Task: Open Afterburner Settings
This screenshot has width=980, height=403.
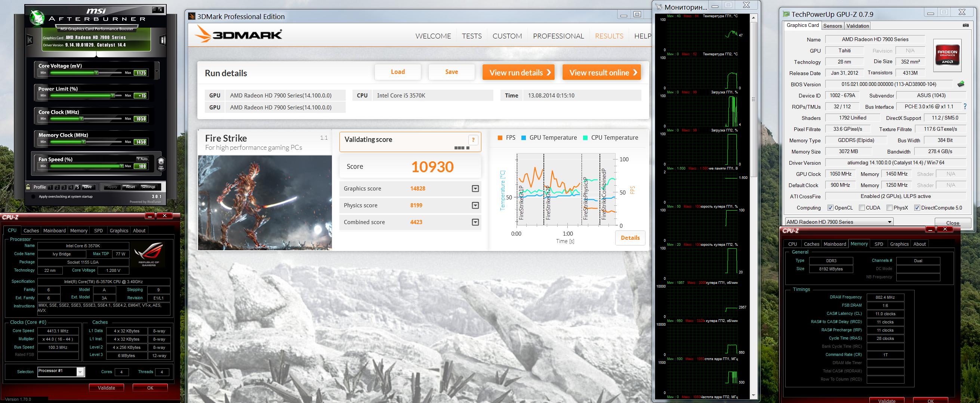Action: tap(148, 187)
